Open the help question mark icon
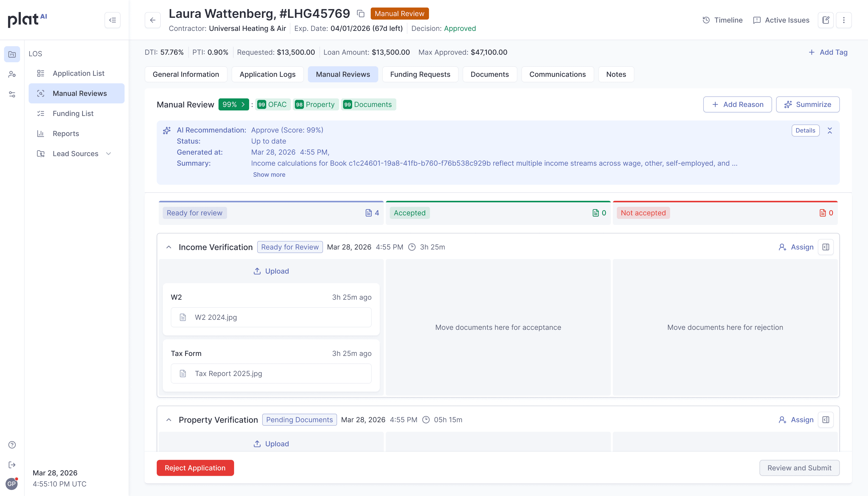This screenshot has height=496, width=868. click(x=12, y=445)
